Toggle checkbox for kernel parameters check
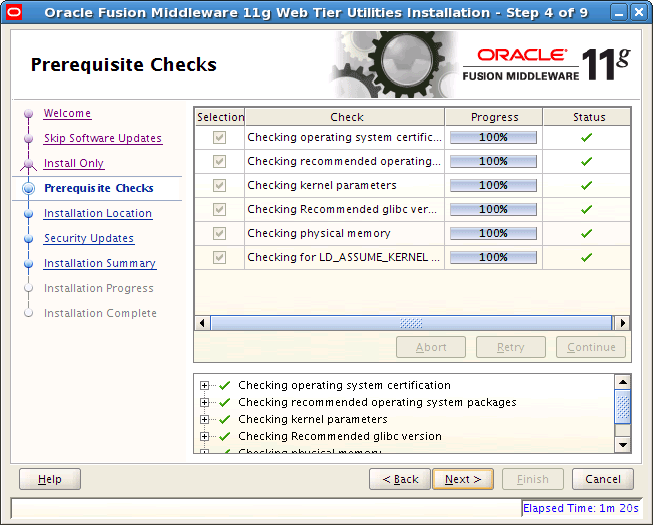 [x=219, y=185]
